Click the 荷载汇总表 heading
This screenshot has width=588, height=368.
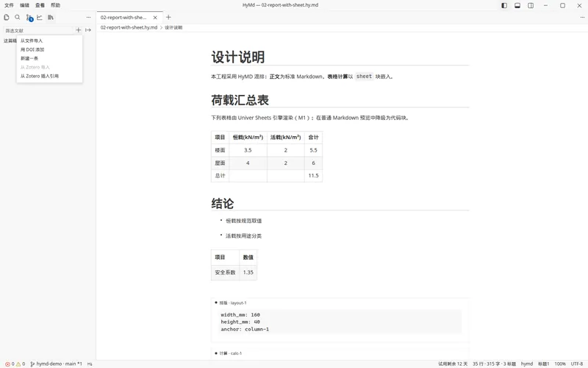[x=240, y=100]
